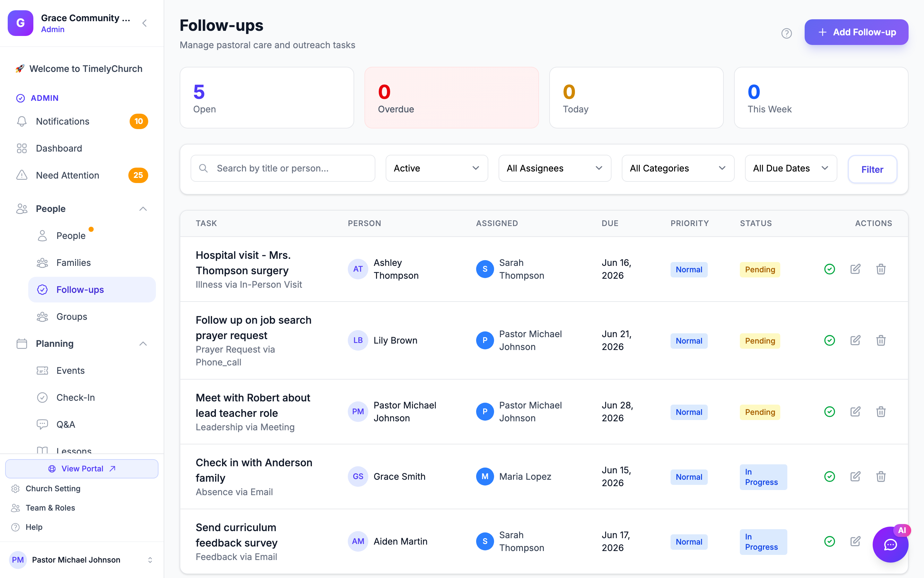Collapse the Planning section in sidebar
This screenshot has width=924, height=578.
coord(143,344)
